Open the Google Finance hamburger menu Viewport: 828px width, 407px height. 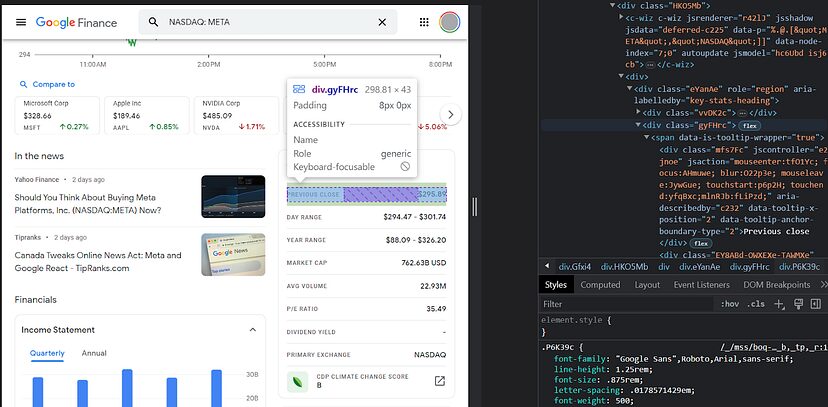[21, 22]
